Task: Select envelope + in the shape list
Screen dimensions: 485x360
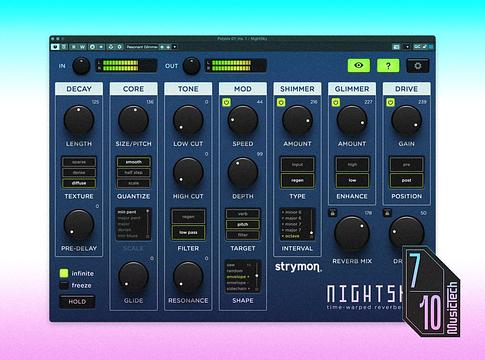Action: click(238, 277)
